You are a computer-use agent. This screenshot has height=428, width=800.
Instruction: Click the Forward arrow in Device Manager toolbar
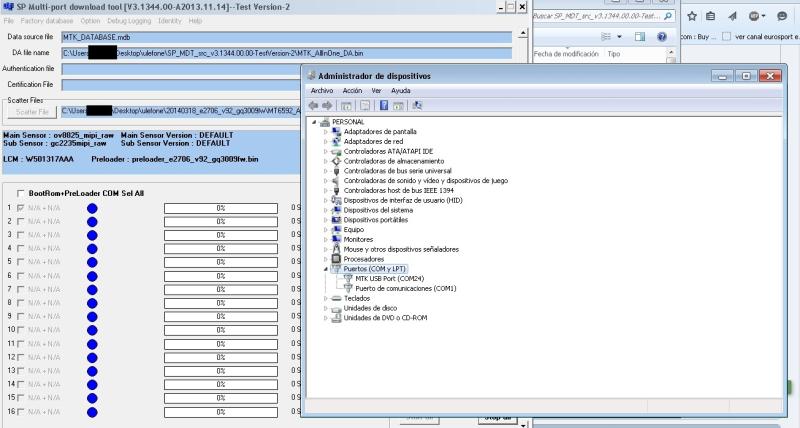[327, 106]
